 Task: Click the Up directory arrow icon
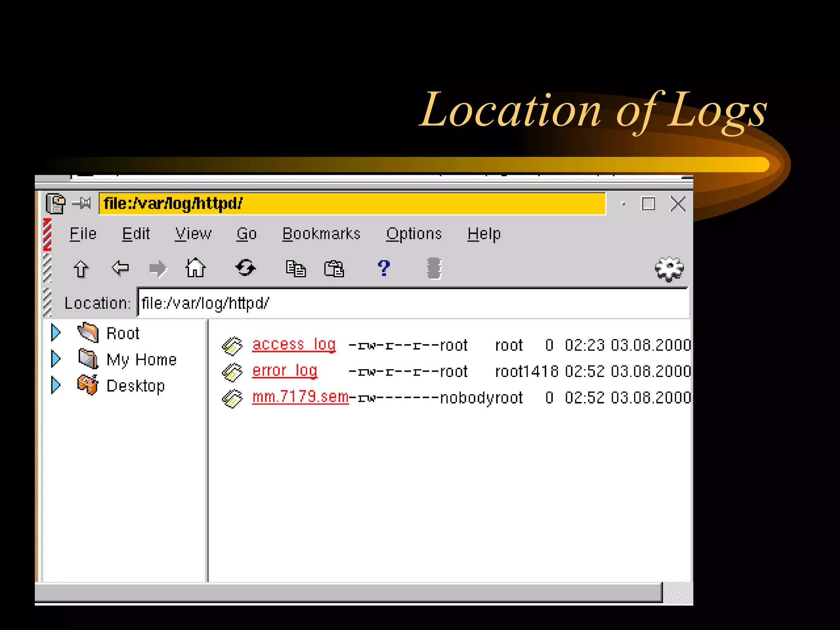[81, 269]
